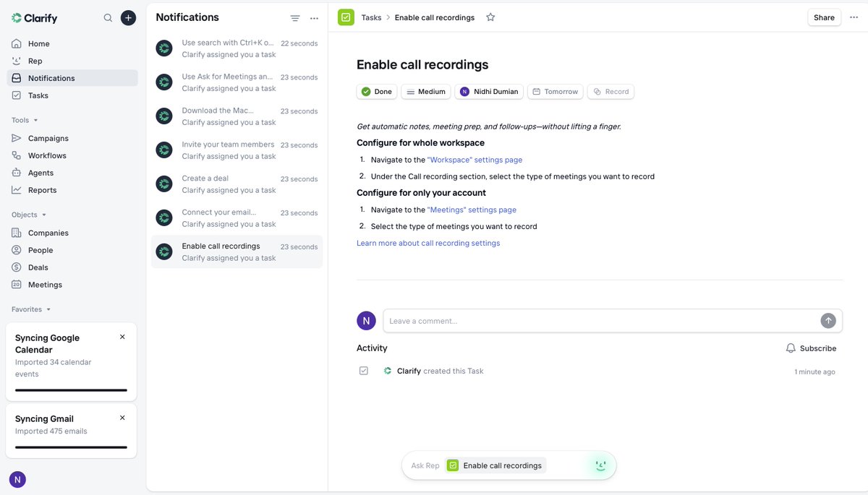868x495 pixels.
Task: Click the Deals dollar icon
Action: tap(17, 267)
